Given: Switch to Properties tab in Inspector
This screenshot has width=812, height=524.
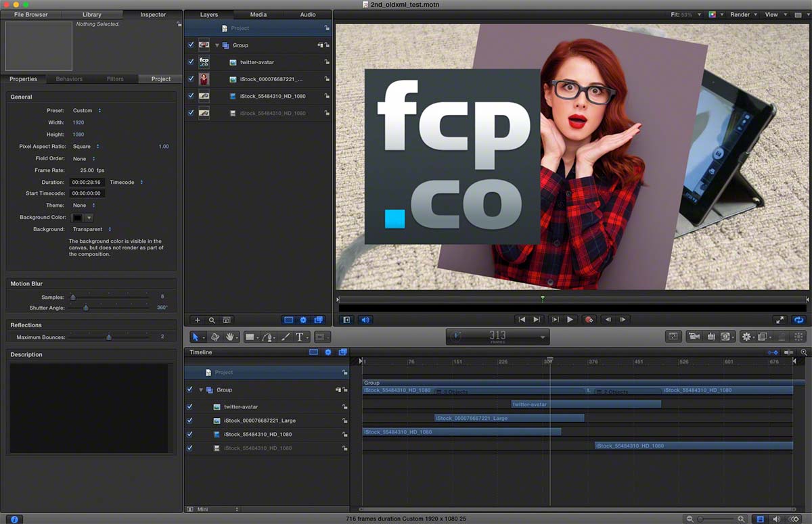Looking at the screenshot, I should tap(24, 79).
